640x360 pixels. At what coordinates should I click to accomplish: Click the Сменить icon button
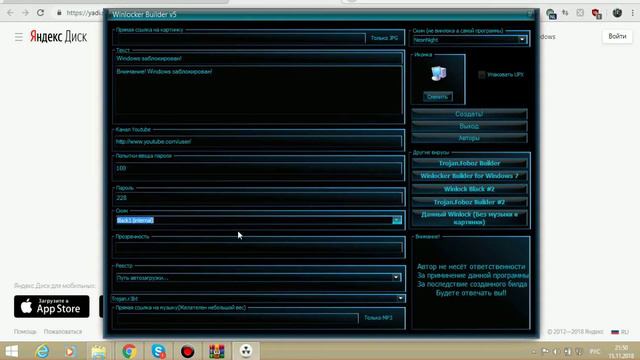(x=438, y=97)
